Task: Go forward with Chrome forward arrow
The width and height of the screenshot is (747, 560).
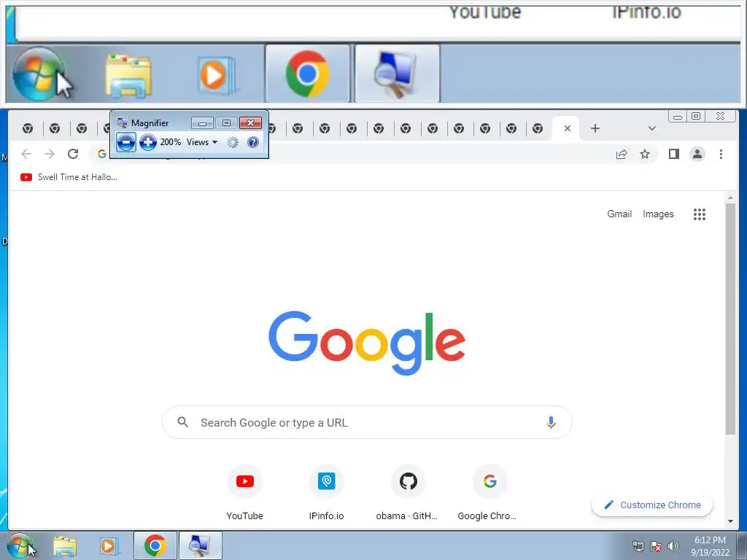Action: pyautogui.click(x=50, y=154)
